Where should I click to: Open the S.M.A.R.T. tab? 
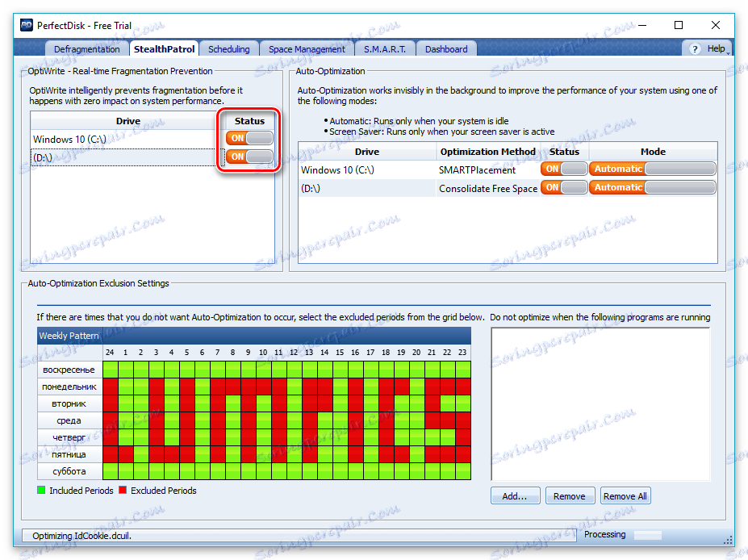(385, 49)
